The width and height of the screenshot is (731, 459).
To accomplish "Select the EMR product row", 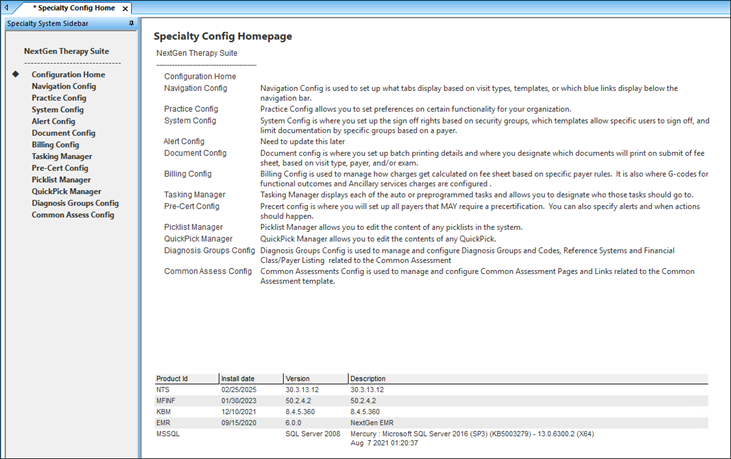I will click(431, 423).
